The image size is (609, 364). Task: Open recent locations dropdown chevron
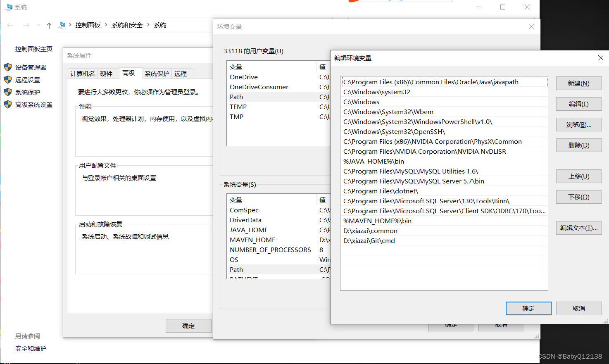pos(38,25)
